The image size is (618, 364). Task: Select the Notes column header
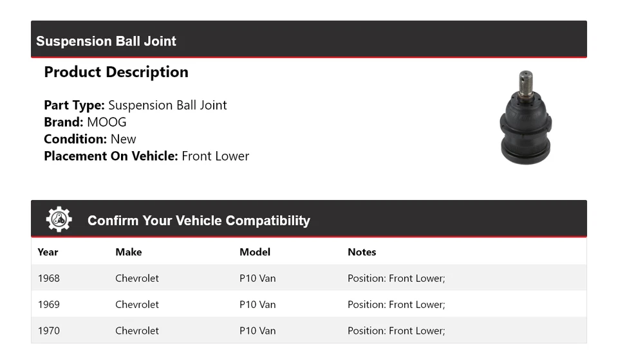point(362,252)
